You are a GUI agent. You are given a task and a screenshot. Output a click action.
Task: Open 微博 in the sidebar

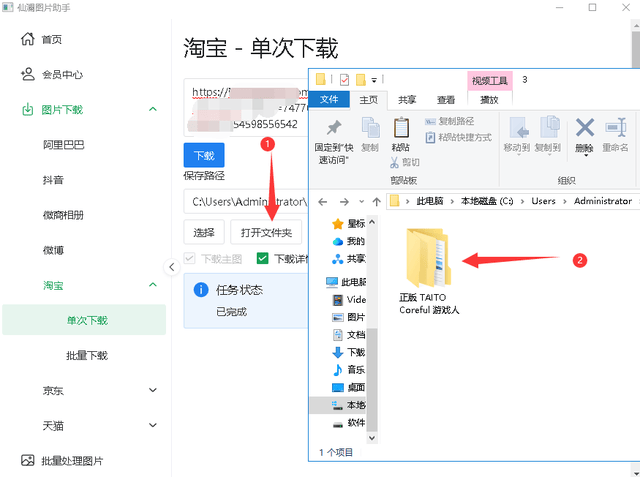(53, 250)
